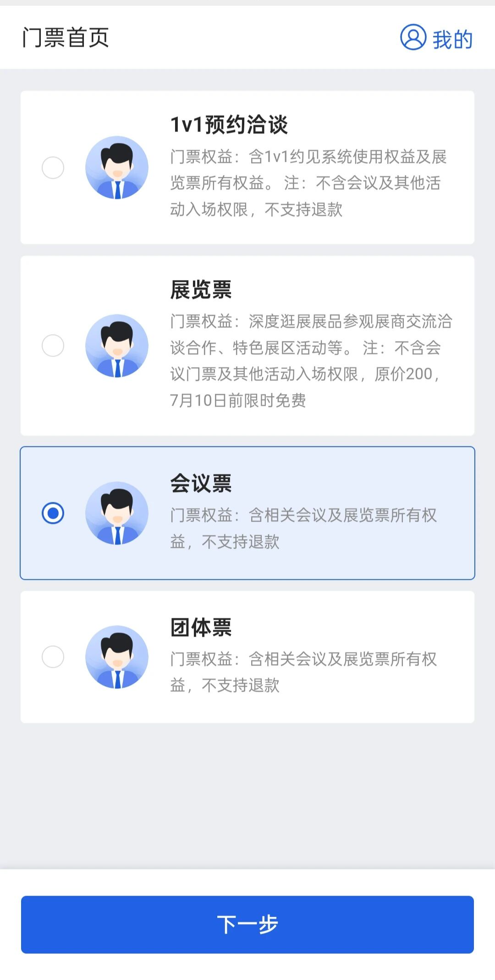495x980 pixels.
Task: Click the 团体票 ticket benefits description
Action: (x=302, y=672)
